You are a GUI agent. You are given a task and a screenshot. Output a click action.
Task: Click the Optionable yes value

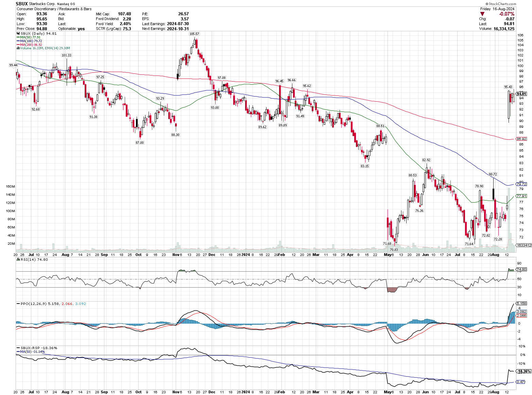(x=81, y=29)
